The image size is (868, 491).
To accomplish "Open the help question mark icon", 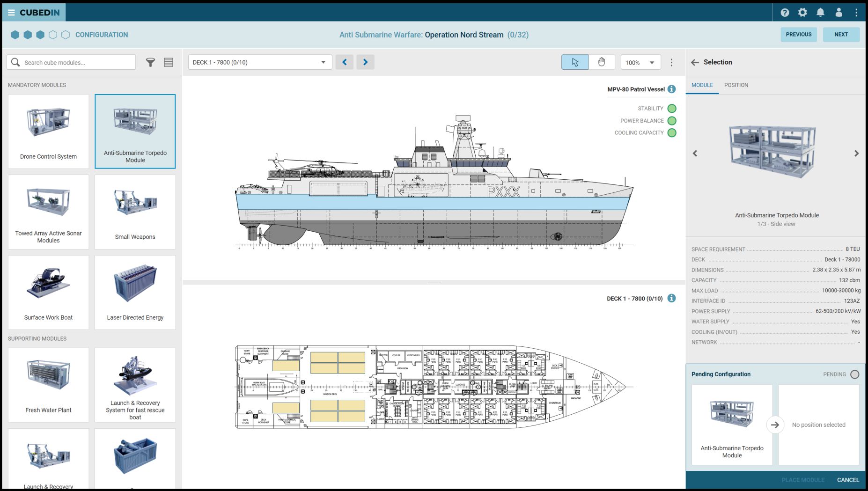I will tap(785, 13).
